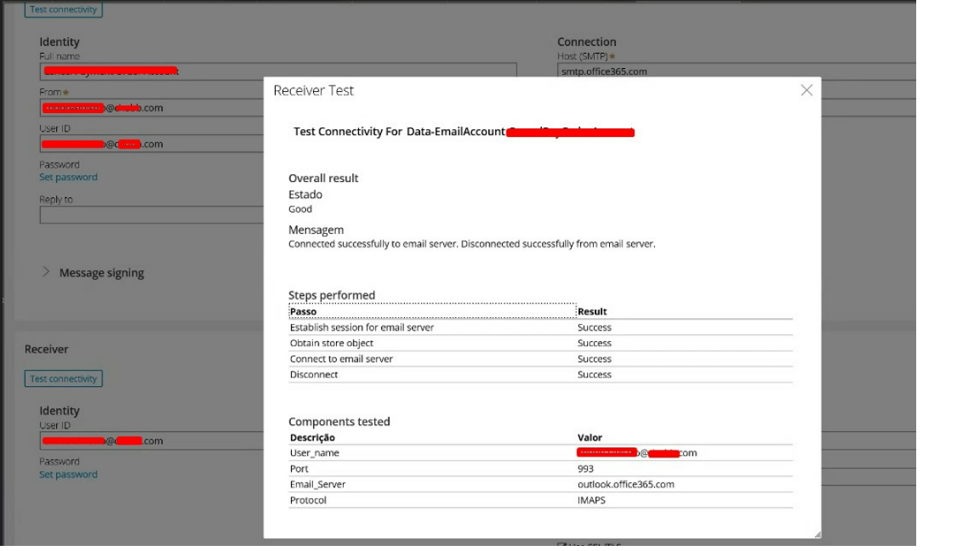Open the receiver Set password link

[68, 474]
